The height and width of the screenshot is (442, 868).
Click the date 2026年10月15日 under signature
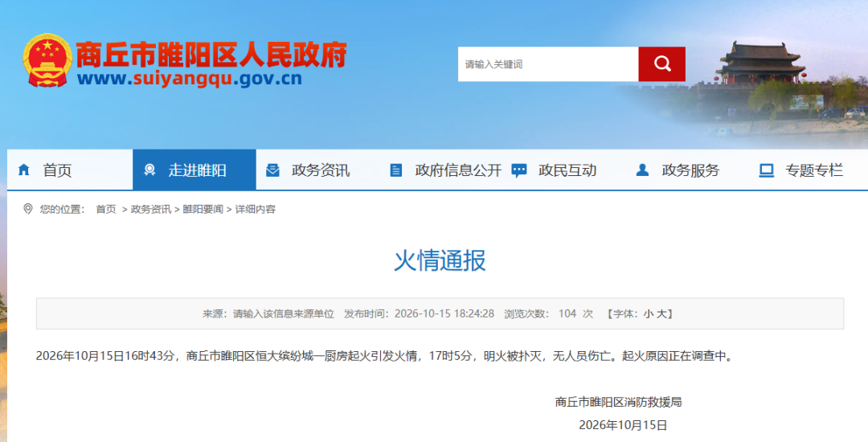(623, 425)
